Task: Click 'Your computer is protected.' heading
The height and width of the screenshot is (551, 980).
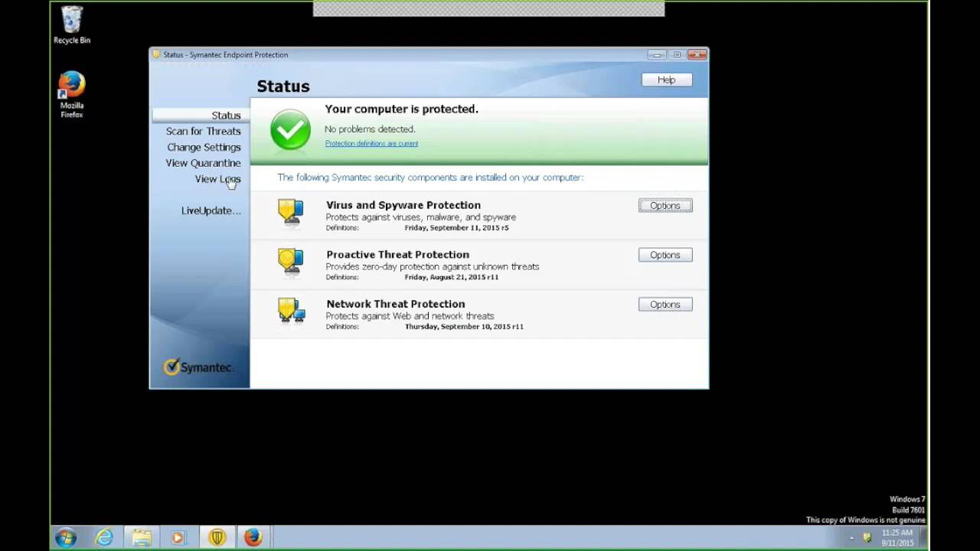Action: [x=401, y=109]
